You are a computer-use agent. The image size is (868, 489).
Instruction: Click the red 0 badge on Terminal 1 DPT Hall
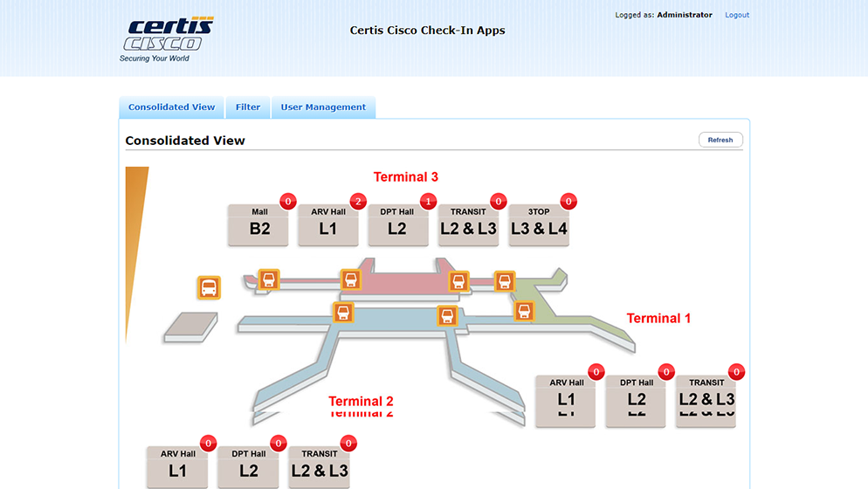pyautogui.click(x=666, y=372)
